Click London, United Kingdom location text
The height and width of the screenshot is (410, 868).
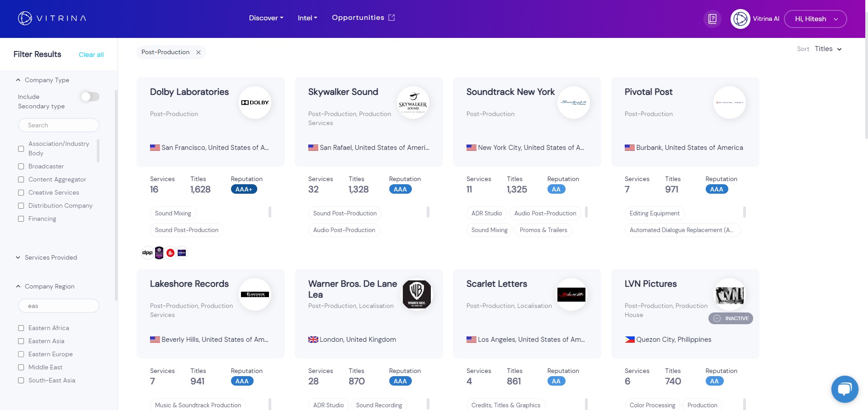pos(358,340)
